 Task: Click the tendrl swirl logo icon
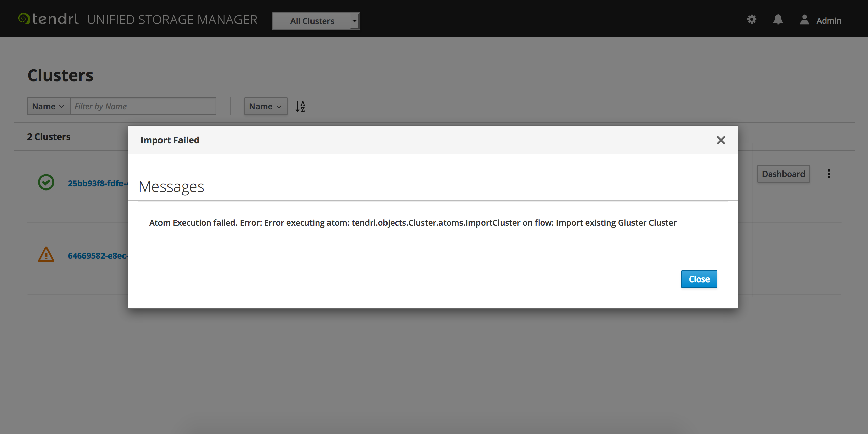click(x=24, y=19)
